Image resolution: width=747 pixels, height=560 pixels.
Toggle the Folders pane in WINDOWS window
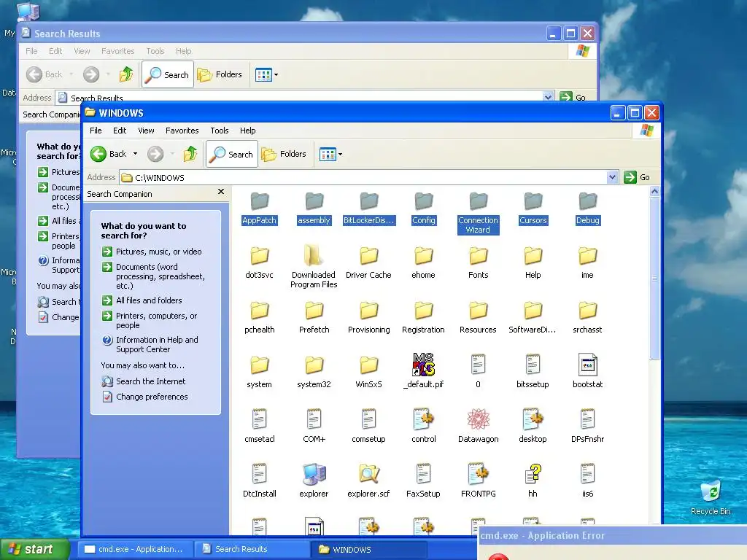[285, 154]
